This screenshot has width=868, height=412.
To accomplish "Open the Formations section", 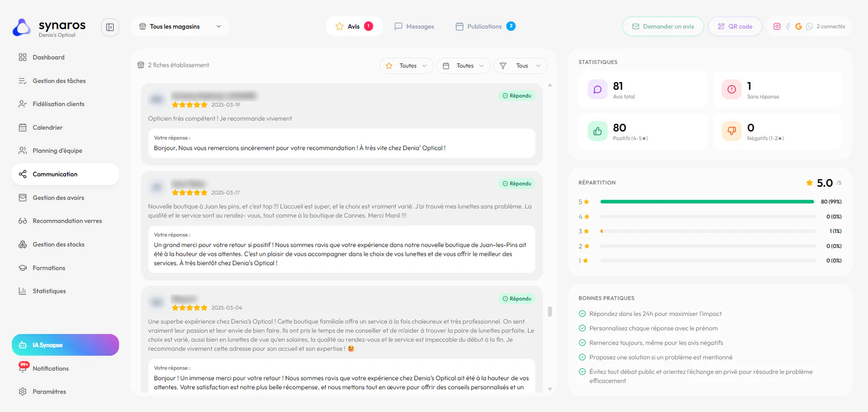I will tap(65, 268).
